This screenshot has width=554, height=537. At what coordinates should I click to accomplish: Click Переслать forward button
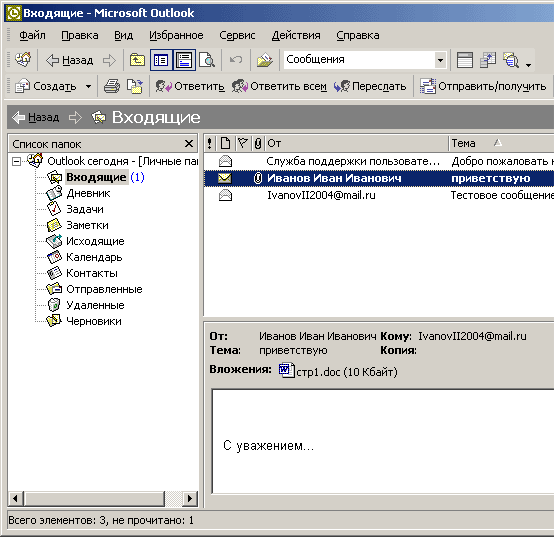tap(370, 86)
